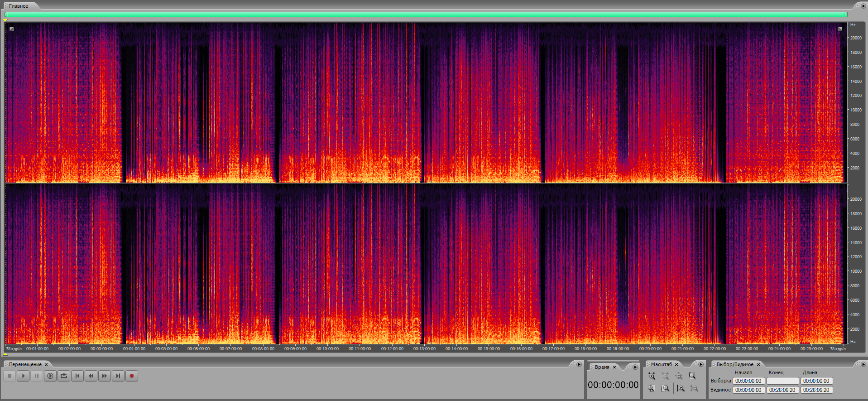
Task: Click the Zoom In Horizontally icon
Action: (652, 376)
